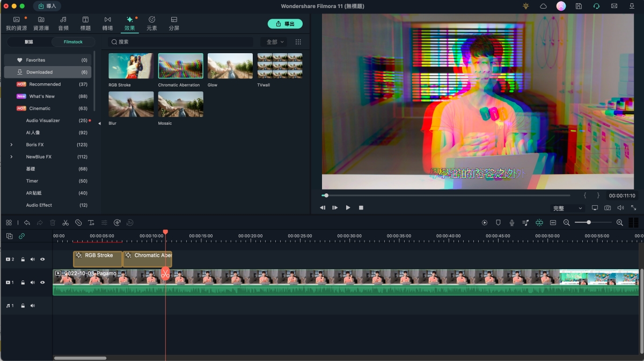Add a marker with the shield icon

pyautogui.click(x=498, y=223)
